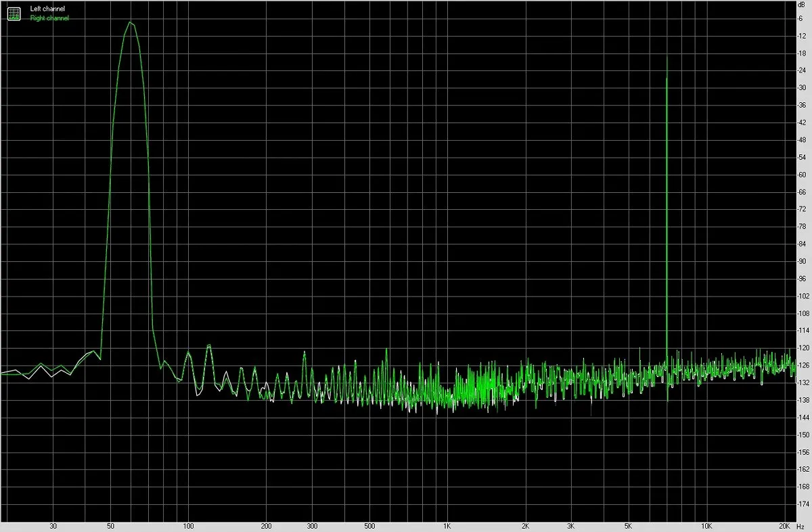Click the -6 dB level axis label
This screenshot has width=812, height=532.
tap(801, 18)
